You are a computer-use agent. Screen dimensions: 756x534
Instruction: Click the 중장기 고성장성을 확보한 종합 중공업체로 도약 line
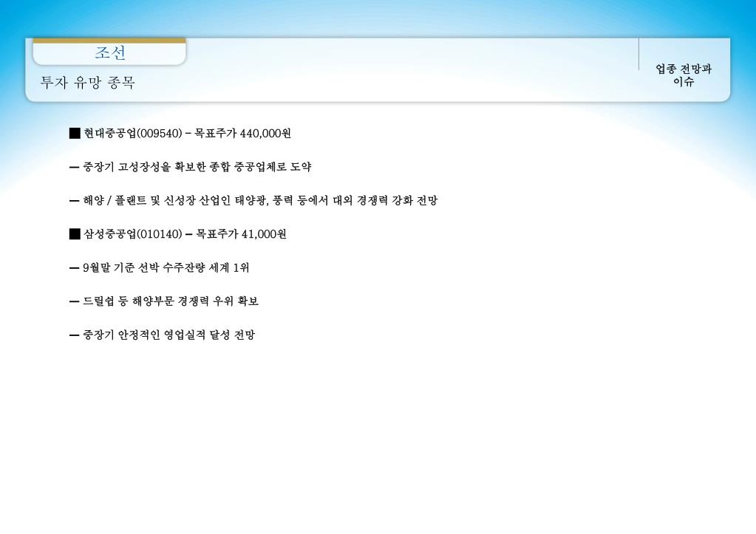(x=191, y=167)
